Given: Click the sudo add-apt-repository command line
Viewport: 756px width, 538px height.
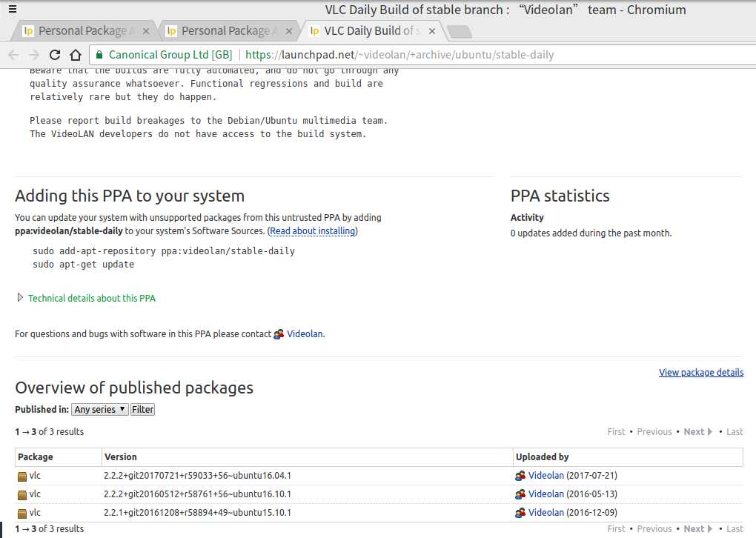Looking at the screenshot, I should coord(164,251).
